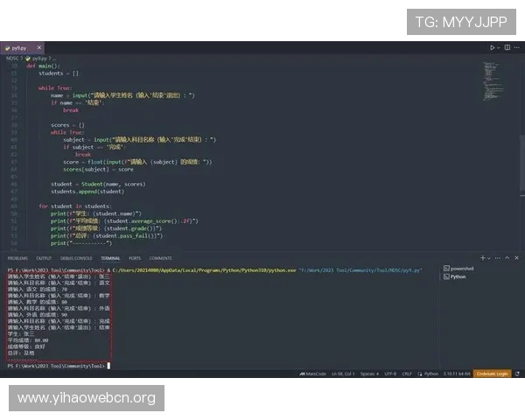The height and width of the screenshot is (420, 525).
Task: Open the PROBLEMS panel tab
Action: pos(17,258)
